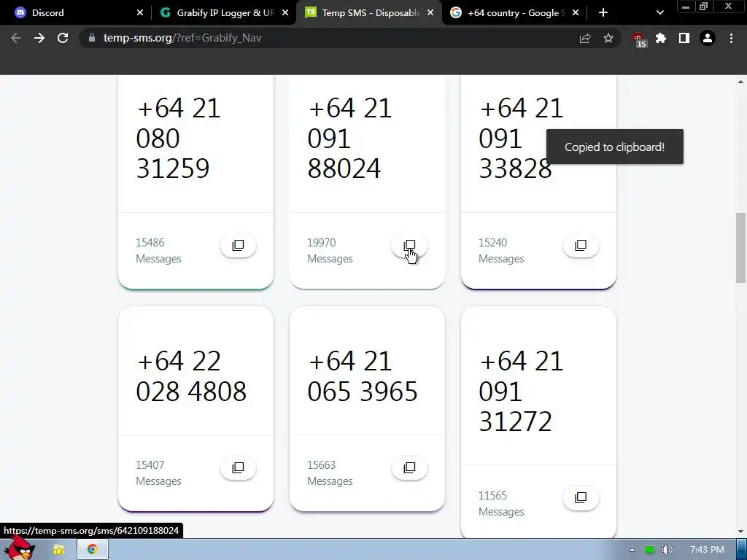Copy the number +64 21 091 88024
The image size is (747, 560).
[409, 245]
